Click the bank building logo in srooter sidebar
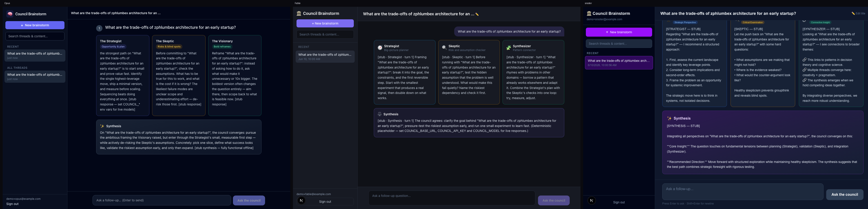The width and height of the screenshot is (868, 209). tap(589, 13)
